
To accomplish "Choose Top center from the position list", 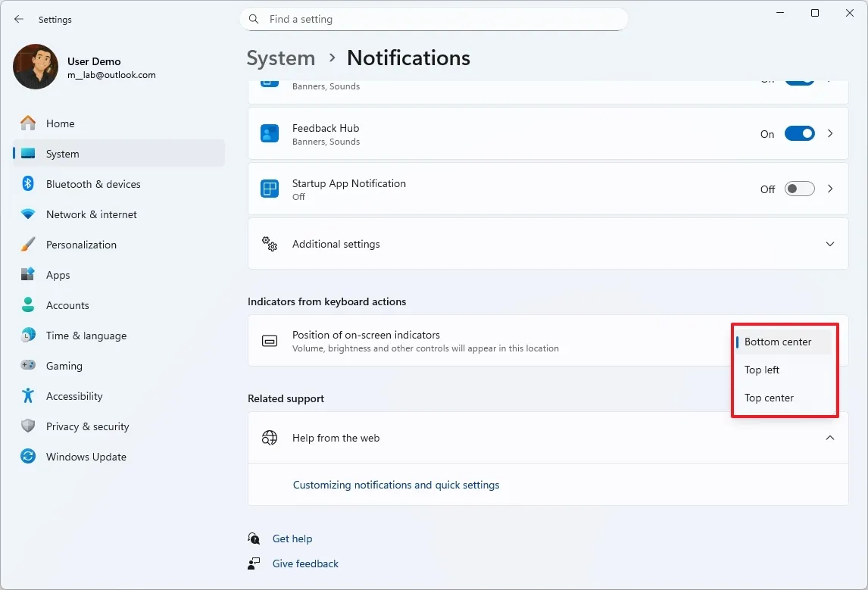I will (769, 398).
